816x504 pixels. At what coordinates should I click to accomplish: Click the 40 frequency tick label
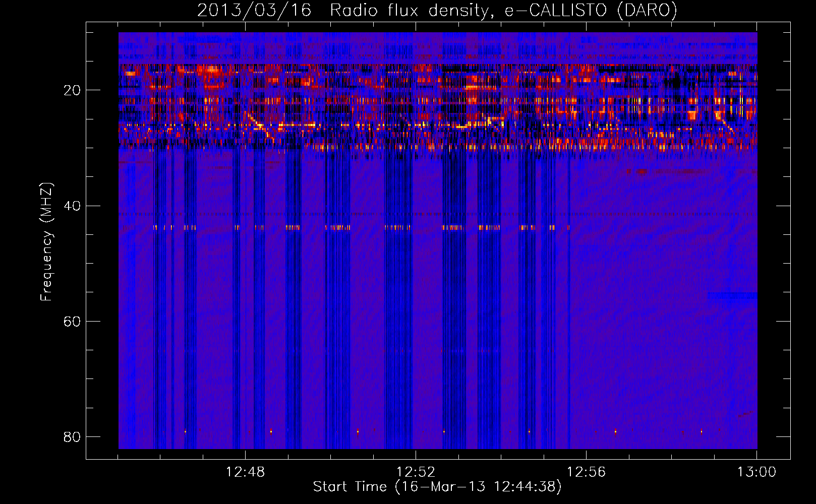pos(72,206)
